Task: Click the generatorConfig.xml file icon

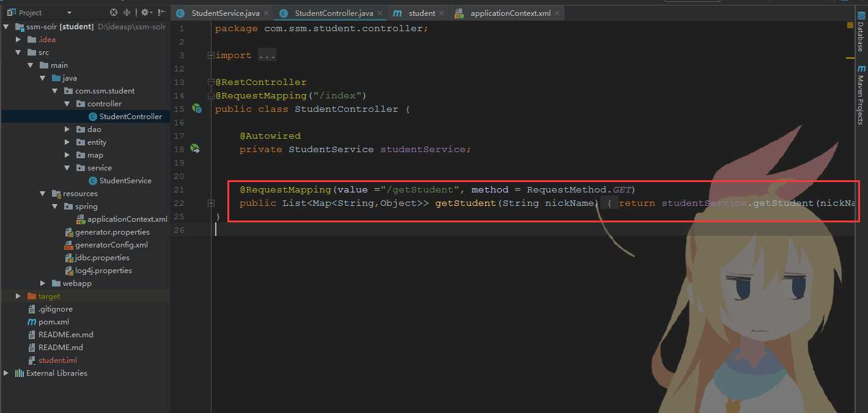Action: coord(69,245)
